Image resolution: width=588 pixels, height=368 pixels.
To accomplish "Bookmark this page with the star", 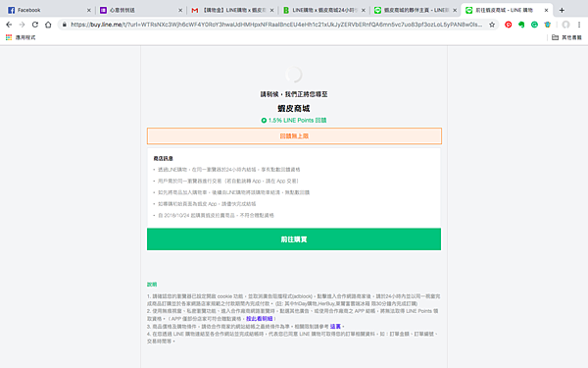I will 492,25.
